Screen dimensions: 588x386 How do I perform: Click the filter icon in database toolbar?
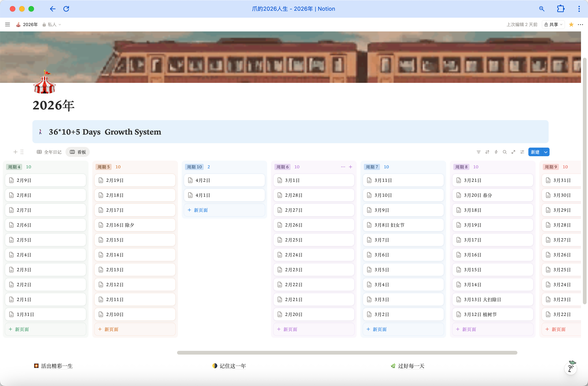pos(478,152)
